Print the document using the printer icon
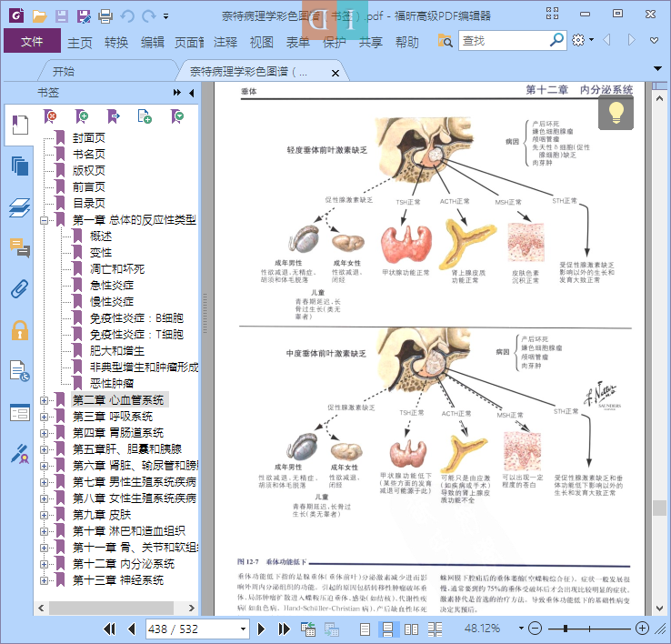This screenshot has width=671, height=644. click(x=105, y=16)
